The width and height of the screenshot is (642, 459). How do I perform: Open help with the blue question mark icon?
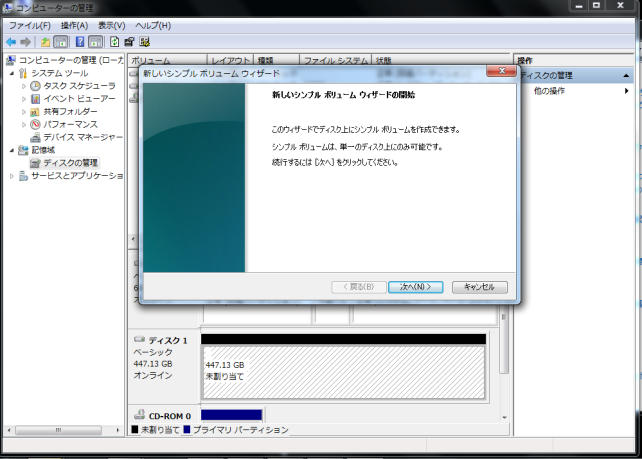80,42
